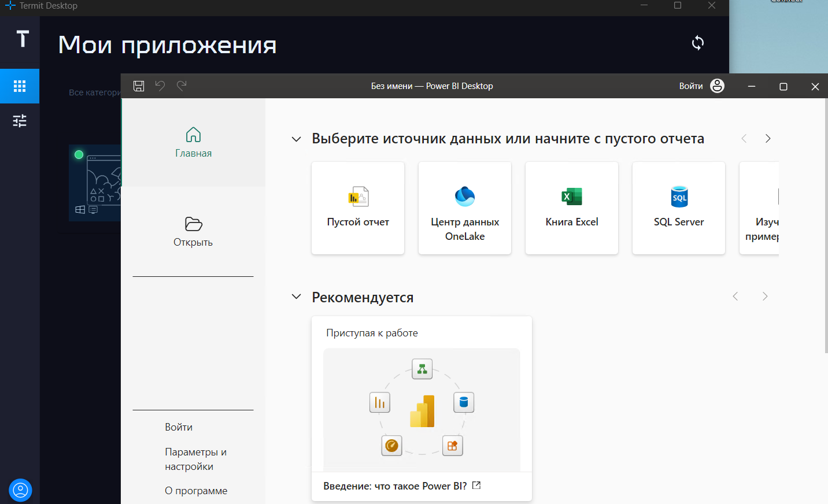
Task: Click the Мои приложения heading in Termit
Action: click(167, 45)
